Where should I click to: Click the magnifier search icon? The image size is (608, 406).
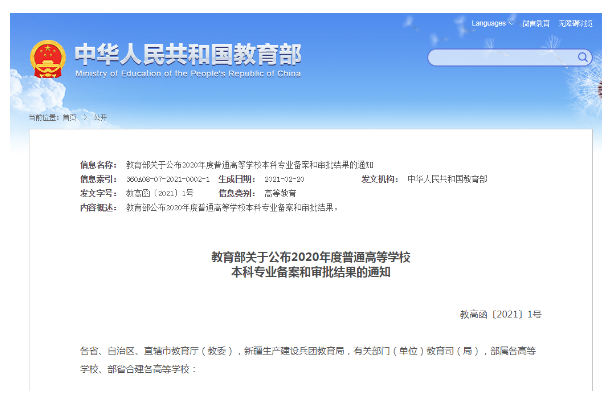point(584,57)
